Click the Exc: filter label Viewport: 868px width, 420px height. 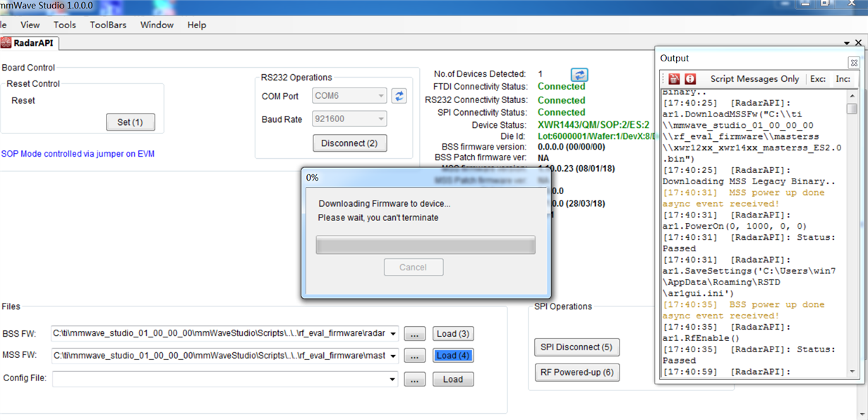[818, 79]
